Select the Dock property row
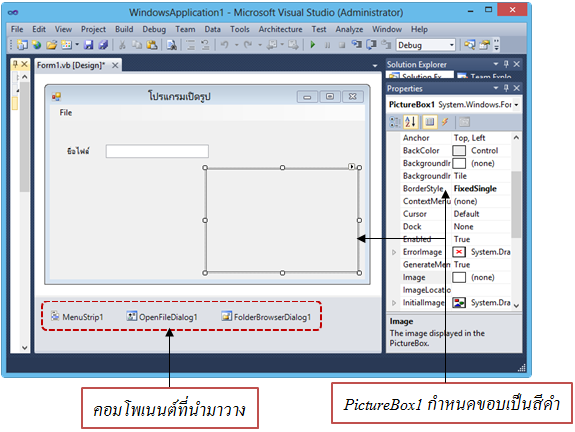 click(x=455, y=227)
